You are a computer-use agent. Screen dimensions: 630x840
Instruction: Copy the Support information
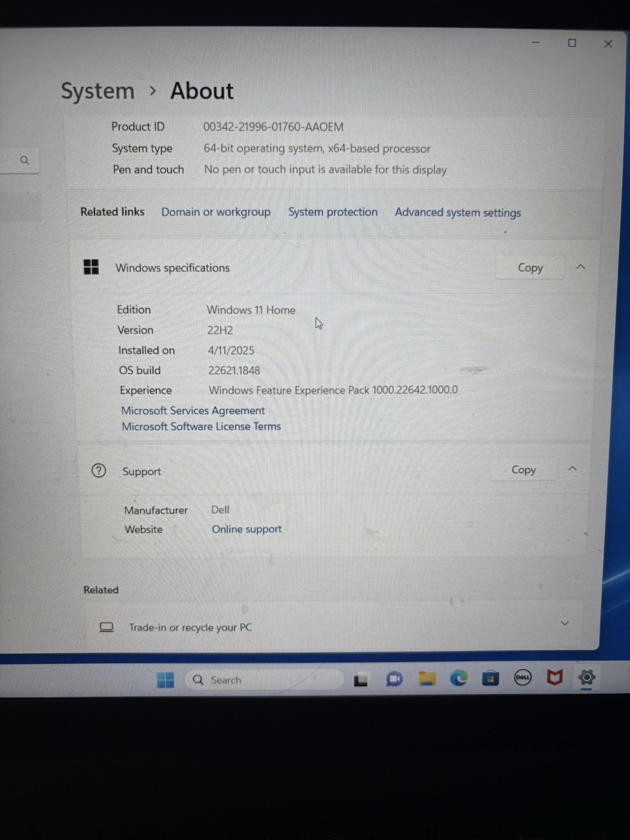pyautogui.click(x=523, y=470)
